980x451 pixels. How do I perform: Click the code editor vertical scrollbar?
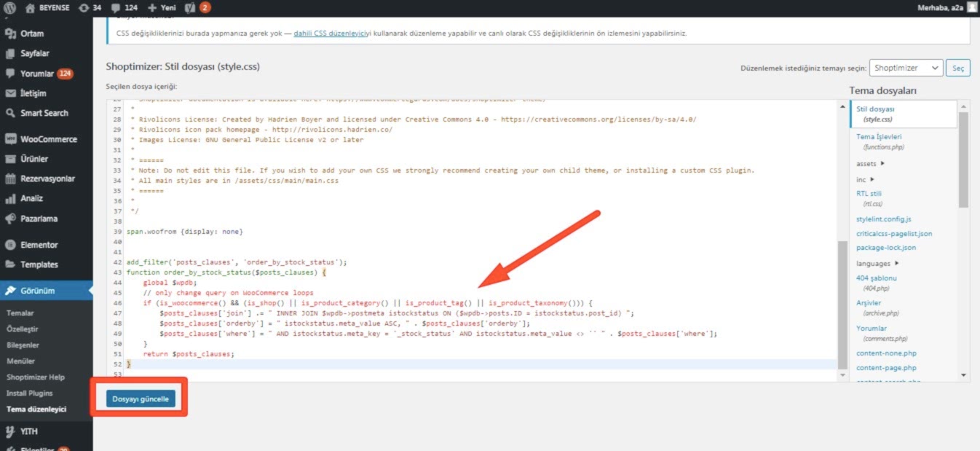tap(842, 306)
